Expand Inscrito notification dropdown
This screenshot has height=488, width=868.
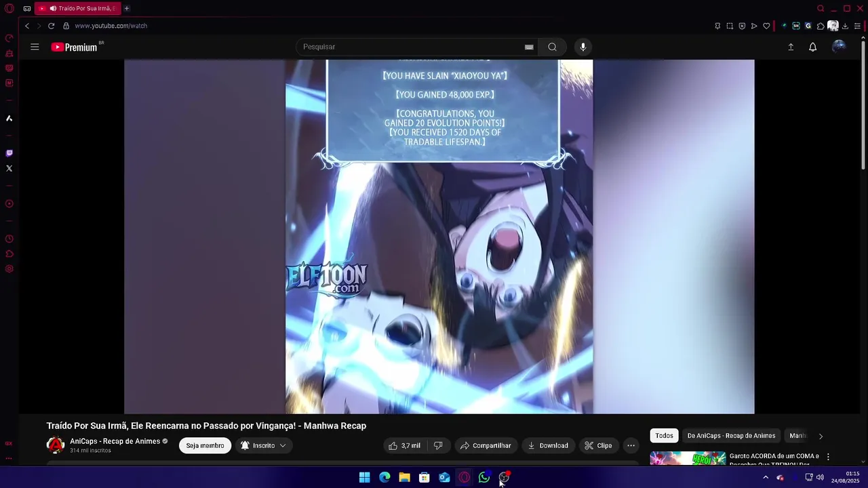264,445
